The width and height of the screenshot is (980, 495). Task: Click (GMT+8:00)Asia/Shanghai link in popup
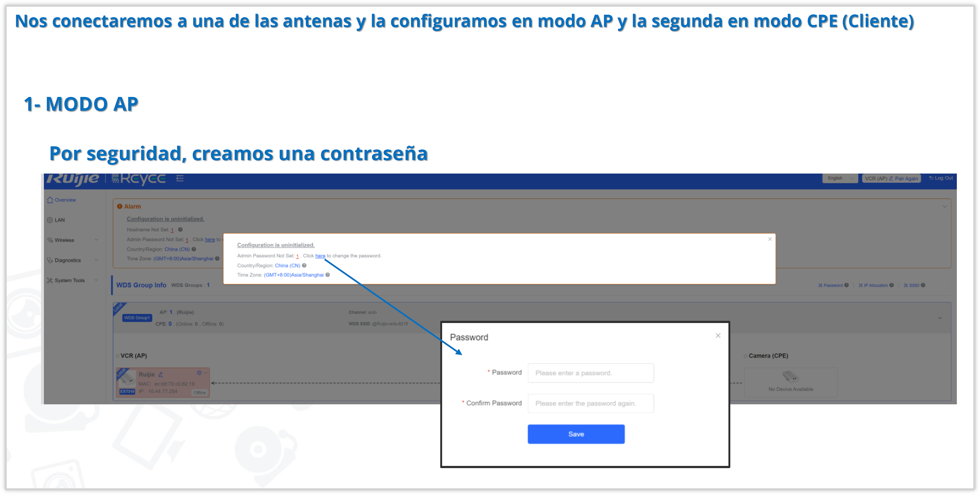click(294, 275)
